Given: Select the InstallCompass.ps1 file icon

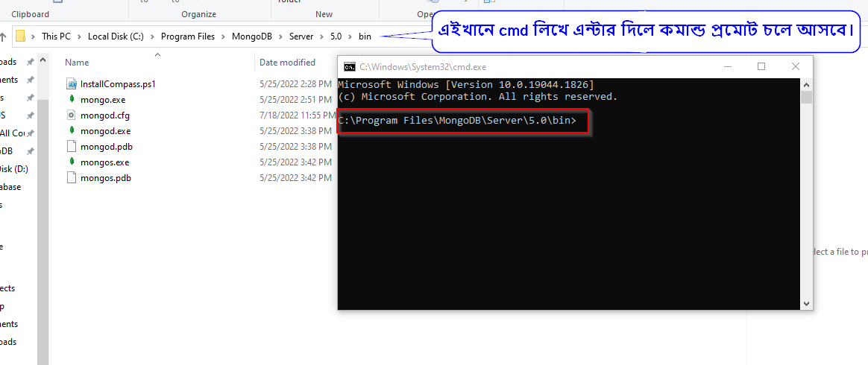Looking at the screenshot, I should 72,84.
